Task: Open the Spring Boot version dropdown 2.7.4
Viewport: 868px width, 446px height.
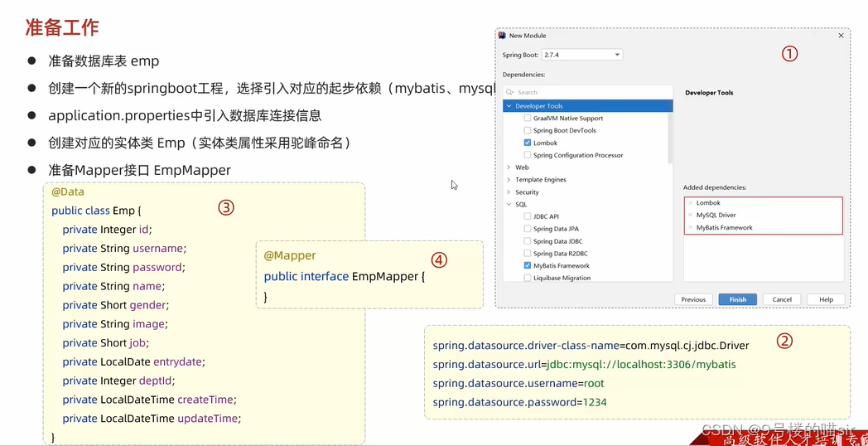Action: (x=581, y=55)
